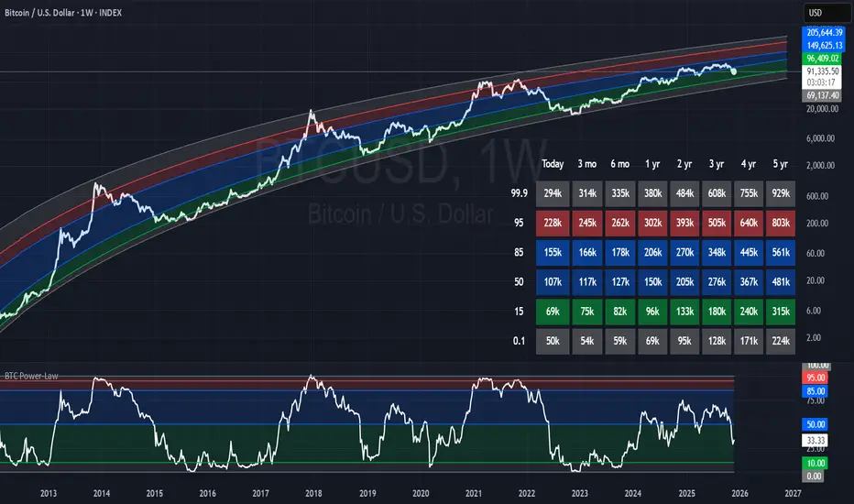Screen dimensions: 854x504
Task: Click the 2021 label on time axis
Action: pyautogui.click(x=474, y=493)
